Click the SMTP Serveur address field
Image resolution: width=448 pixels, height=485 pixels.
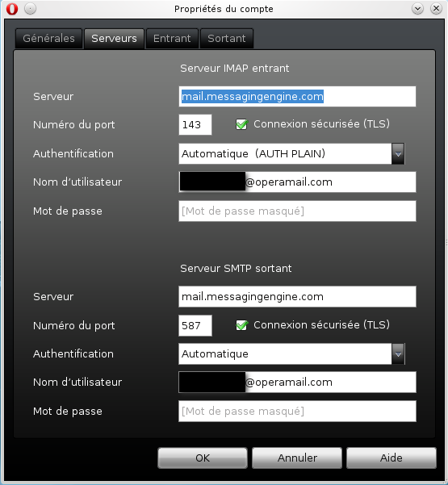(297, 297)
